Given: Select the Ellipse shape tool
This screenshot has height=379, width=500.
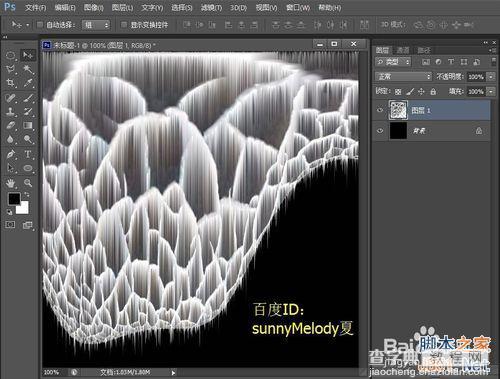Looking at the screenshot, I should coord(28,168).
